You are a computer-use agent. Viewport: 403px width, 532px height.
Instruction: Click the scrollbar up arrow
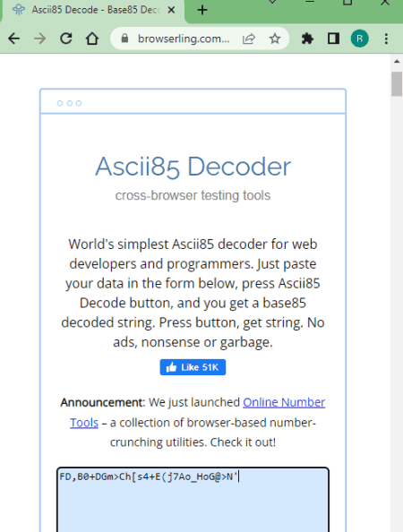point(397,62)
